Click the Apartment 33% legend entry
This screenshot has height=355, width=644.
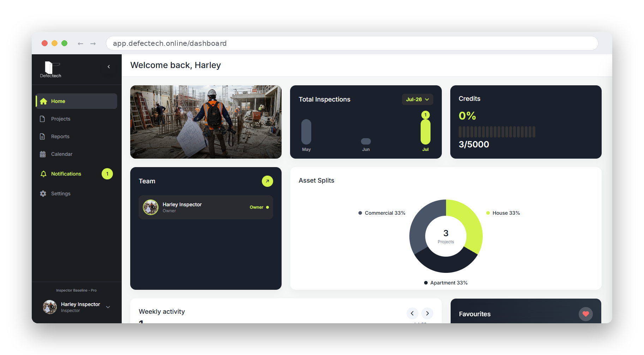pyautogui.click(x=446, y=283)
